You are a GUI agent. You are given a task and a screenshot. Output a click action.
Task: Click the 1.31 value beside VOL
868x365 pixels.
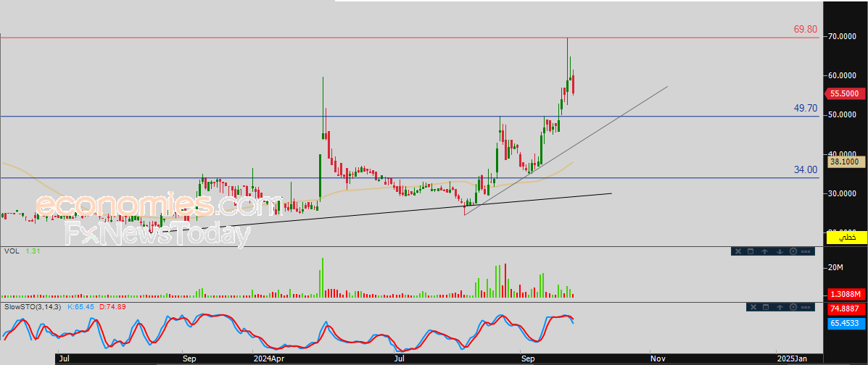33,251
